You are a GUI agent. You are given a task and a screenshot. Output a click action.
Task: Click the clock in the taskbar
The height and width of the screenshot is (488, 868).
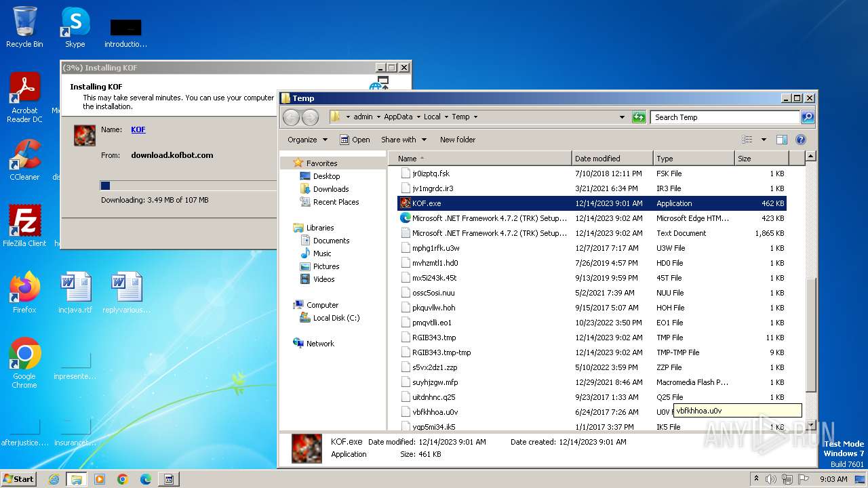click(x=833, y=479)
